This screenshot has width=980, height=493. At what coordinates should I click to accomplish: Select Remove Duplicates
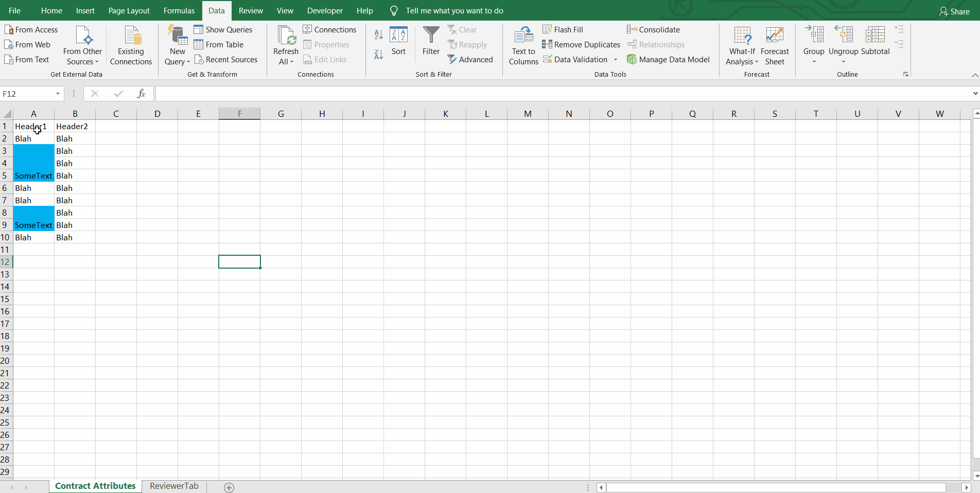point(581,44)
